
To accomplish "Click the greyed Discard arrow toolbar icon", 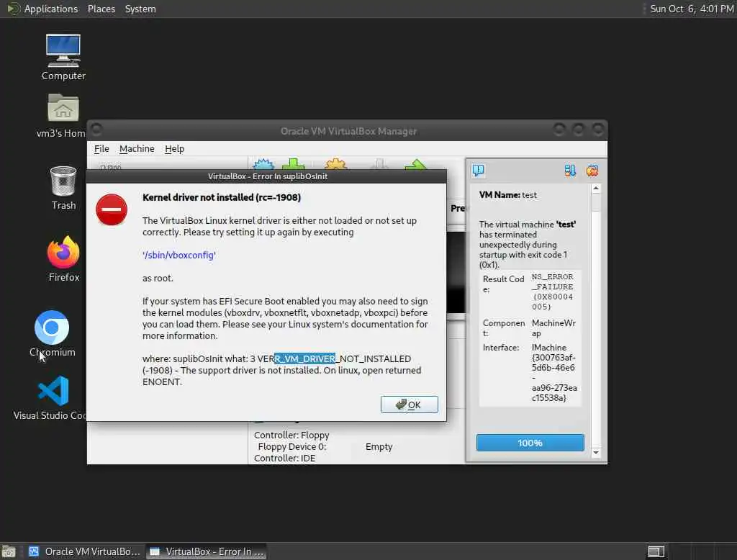I will [379, 164].
